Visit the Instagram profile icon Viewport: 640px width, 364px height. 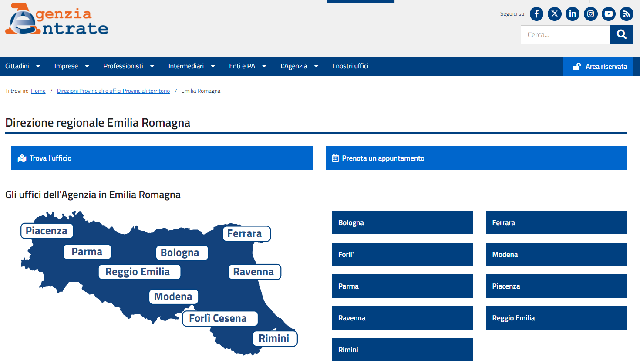tap(590, 14)
